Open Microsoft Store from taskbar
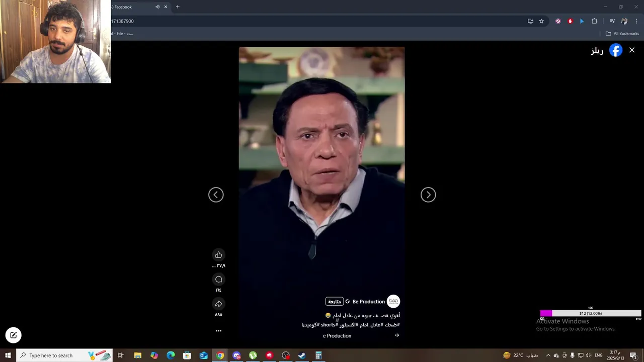This screenshot has width=644, height=362. coord(187,355)
